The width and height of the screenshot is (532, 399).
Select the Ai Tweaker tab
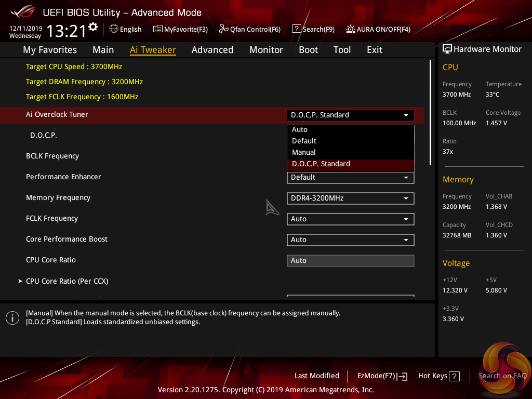point(153,50)
